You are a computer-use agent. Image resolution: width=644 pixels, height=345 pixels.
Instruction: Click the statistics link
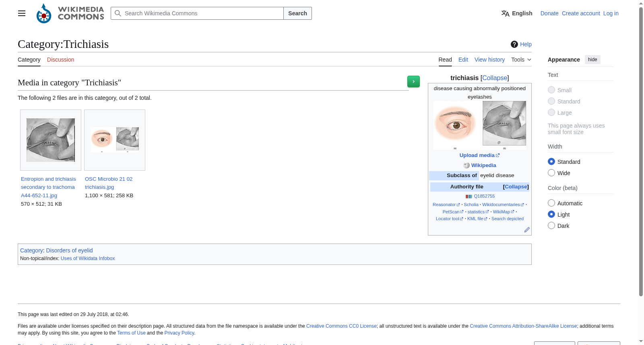(476, 212)
